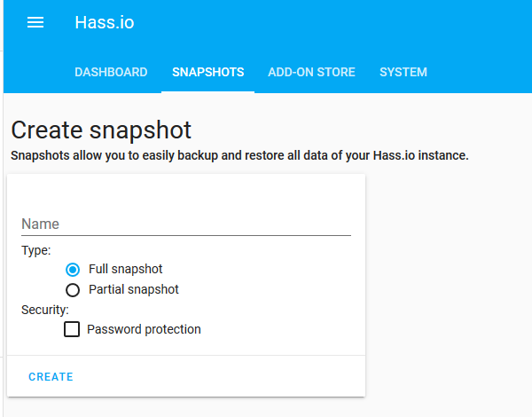This screenshot has height=417, width=532.
Task: Enable the Password protection checkbox box
Action: [x=72, y=329]
